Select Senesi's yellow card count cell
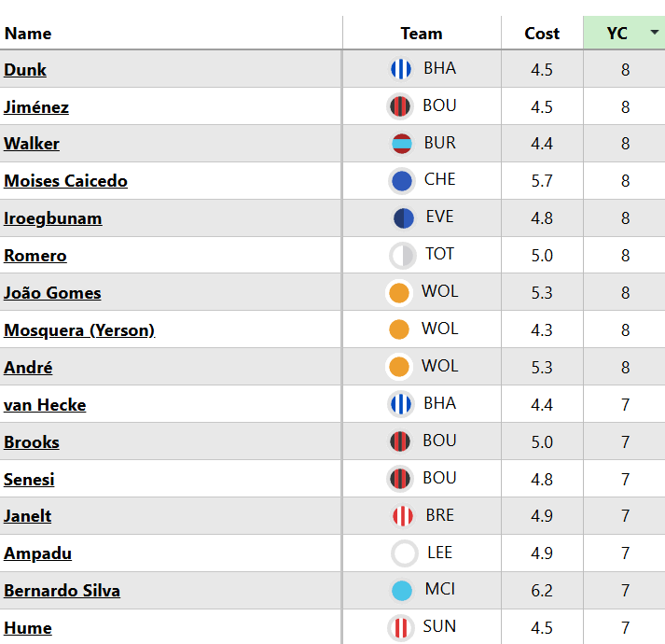 tap(625, 479)
